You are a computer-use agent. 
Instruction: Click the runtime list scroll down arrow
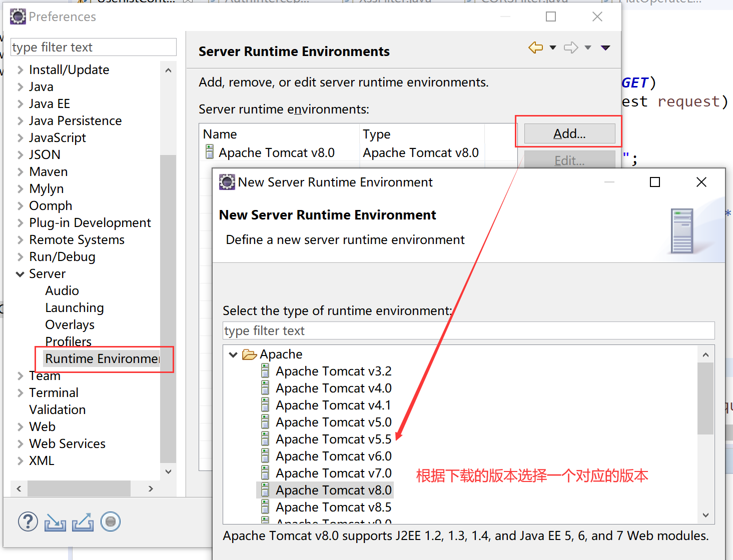coord(705,515)
